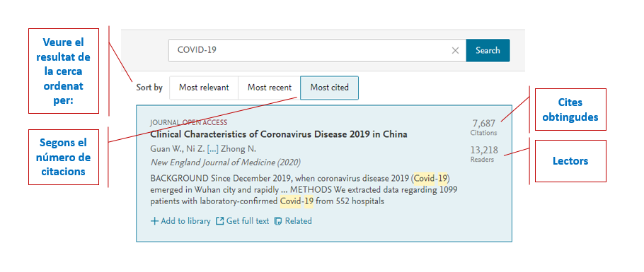Click the Get full text link
The height and width of the screenshot is (272, 644).
tap(248, 221)
